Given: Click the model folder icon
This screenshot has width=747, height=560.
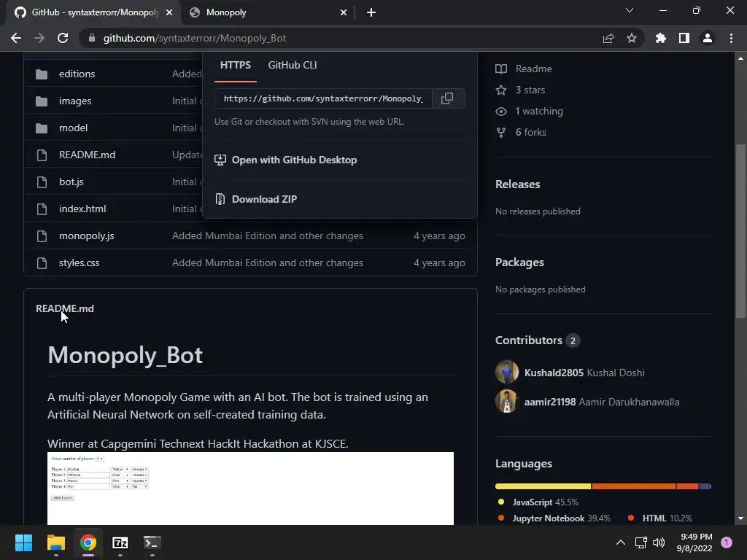Looking at the screenshot, I should tap(42, 128).
